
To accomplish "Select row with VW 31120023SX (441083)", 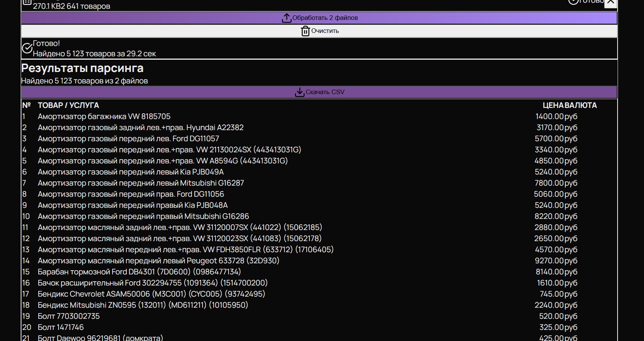I will pos(319,238).
